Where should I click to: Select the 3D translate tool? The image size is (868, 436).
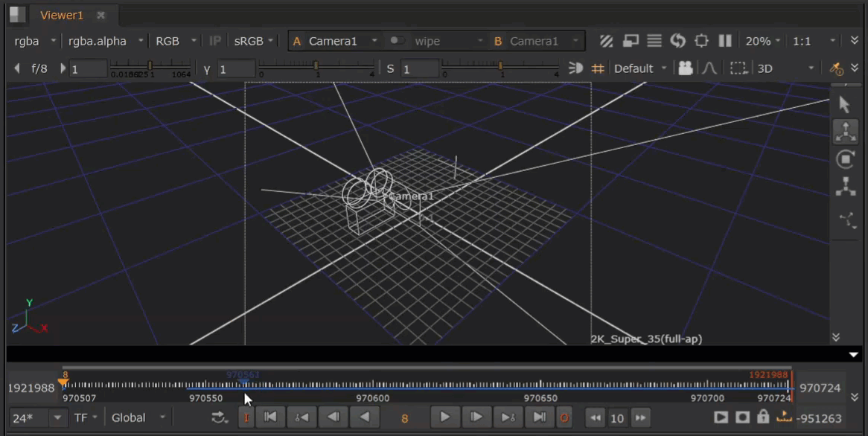pyautogui.click(x=846, y=132)
